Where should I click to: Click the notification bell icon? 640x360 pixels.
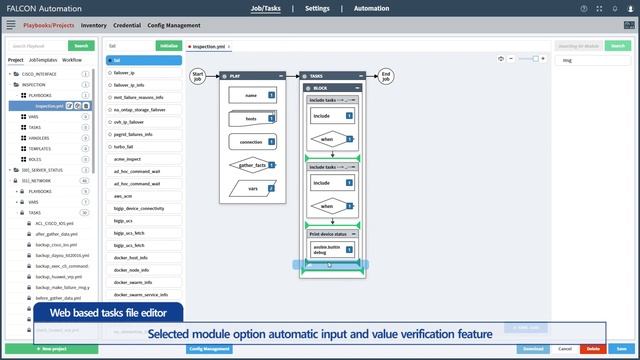pos(615,9)
